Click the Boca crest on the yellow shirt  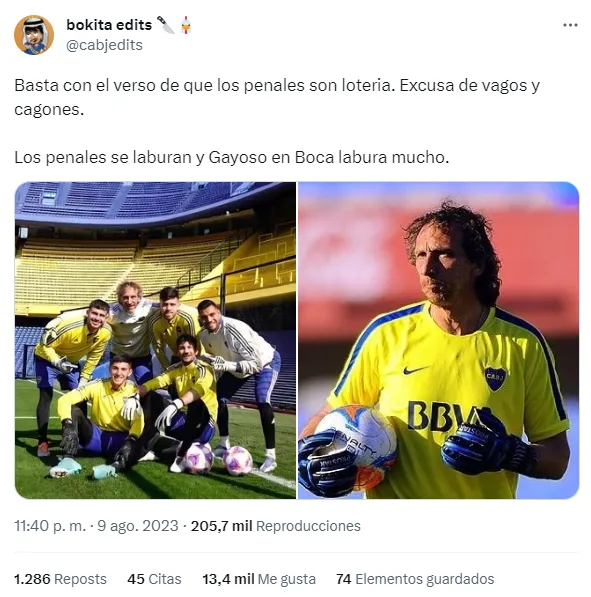point(495,379)
